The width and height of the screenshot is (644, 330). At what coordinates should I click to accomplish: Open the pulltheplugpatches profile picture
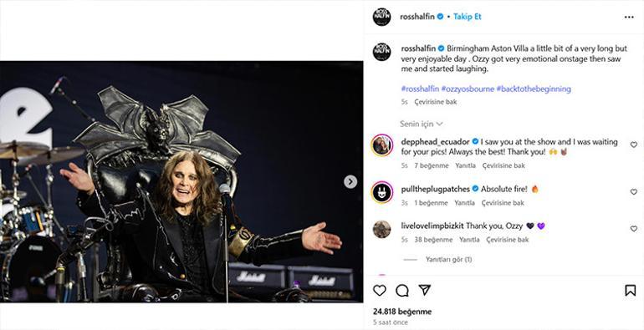pyautogui.click(x=381, y=192)
